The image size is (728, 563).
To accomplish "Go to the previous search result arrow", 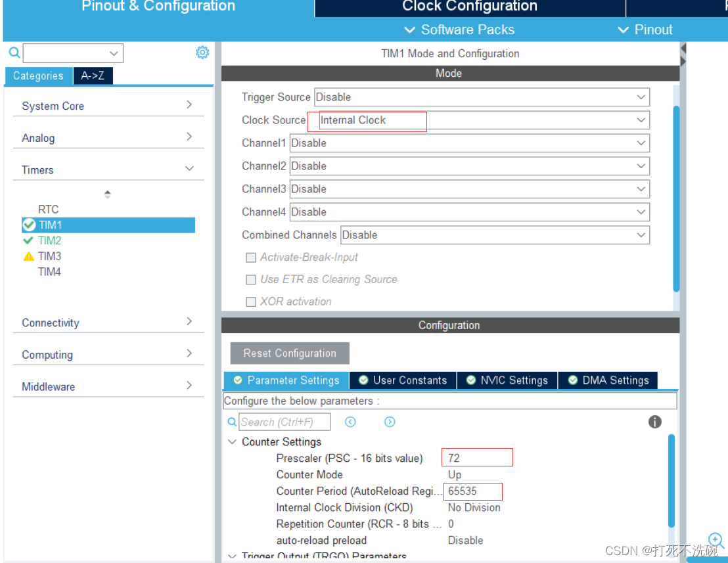I will tap(351, 422).
